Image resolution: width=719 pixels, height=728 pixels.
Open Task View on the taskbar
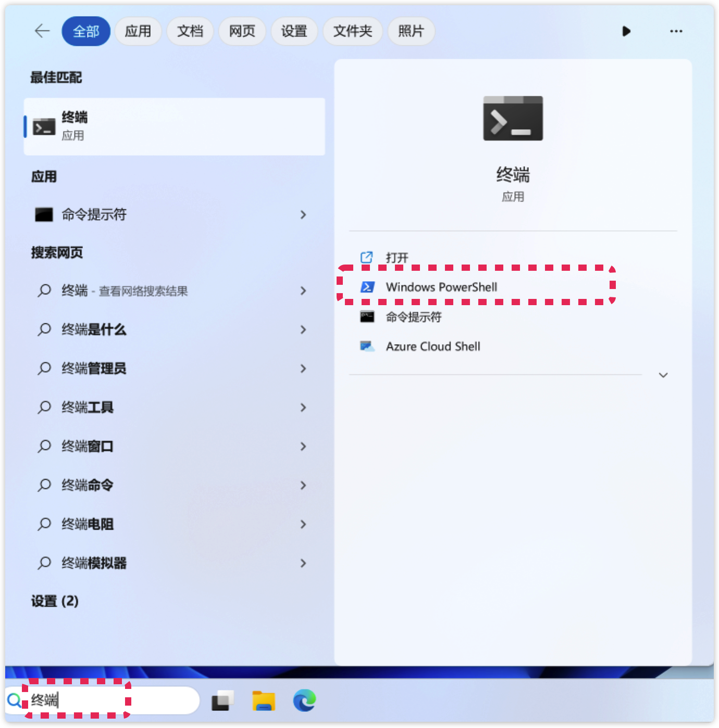pyautogui.click(x=222, y=700)
